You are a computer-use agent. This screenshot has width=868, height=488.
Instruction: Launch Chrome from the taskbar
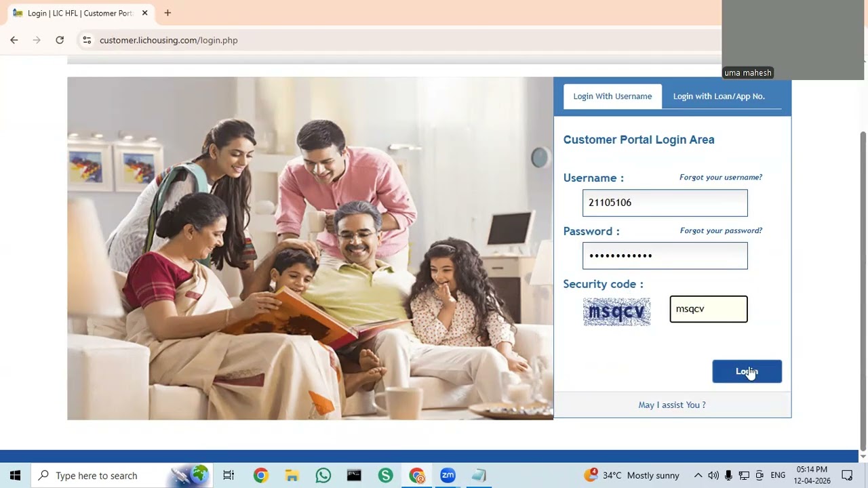[x=261, y=475]
